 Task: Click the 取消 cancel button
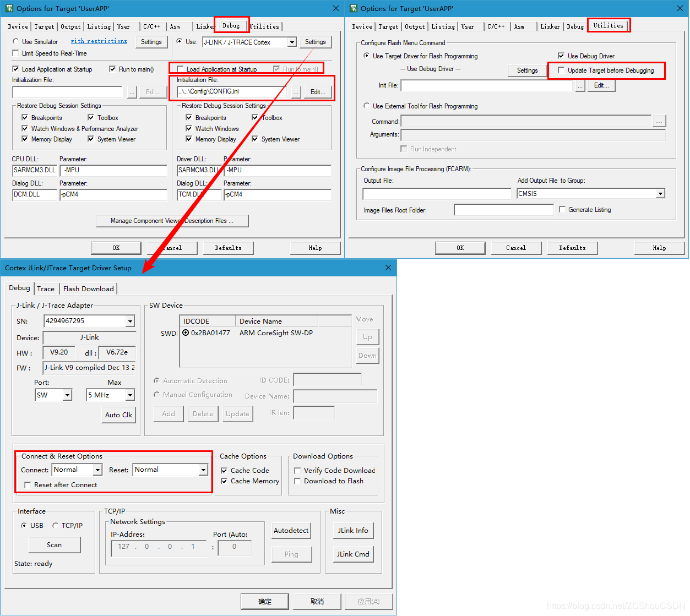click(317, 602)
